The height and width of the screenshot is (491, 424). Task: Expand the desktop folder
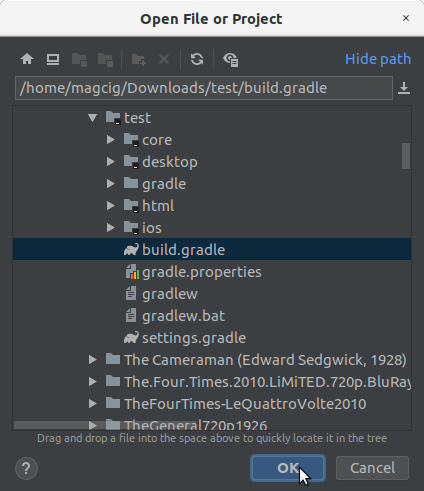coord(111,162)
